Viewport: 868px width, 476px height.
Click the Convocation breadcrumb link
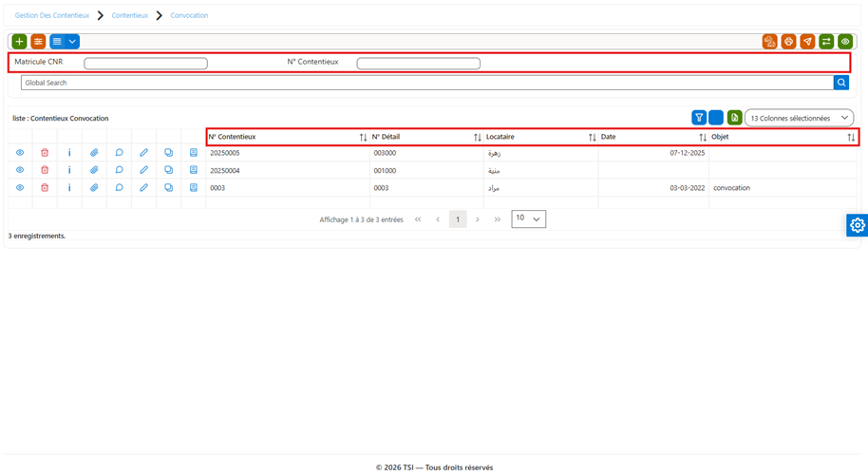point(189,15)
